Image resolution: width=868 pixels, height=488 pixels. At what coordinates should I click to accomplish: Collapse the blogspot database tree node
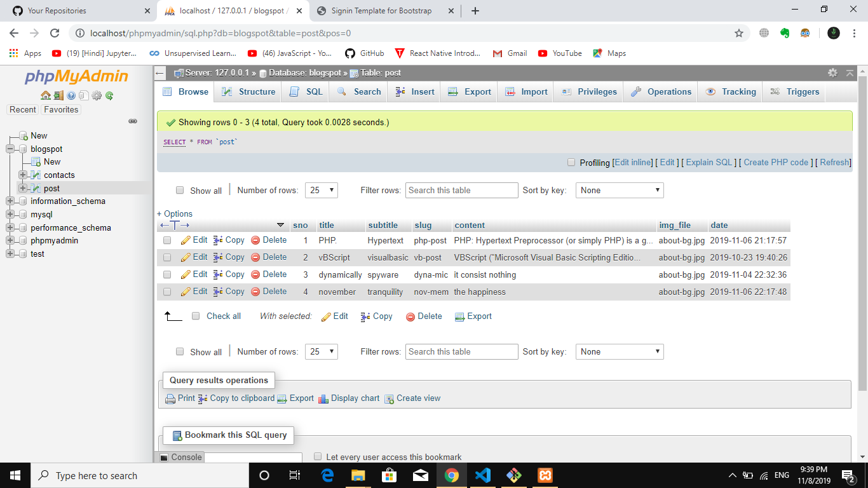point(10,149)
